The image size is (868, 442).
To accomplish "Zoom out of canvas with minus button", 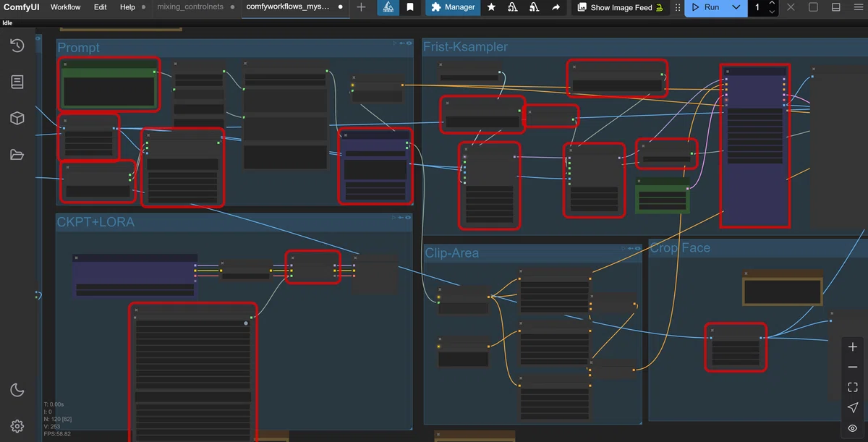I will click(x=853, y=367).
